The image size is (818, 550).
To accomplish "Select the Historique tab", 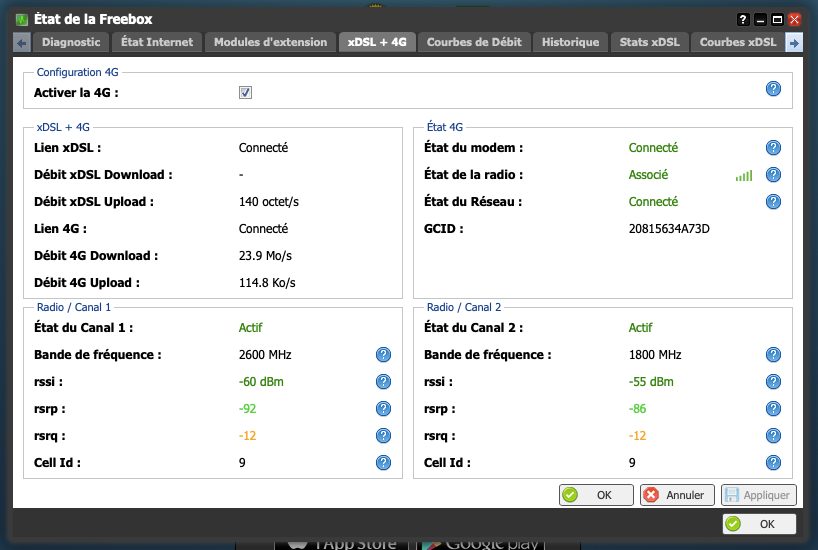I will (x=570, y=42).
